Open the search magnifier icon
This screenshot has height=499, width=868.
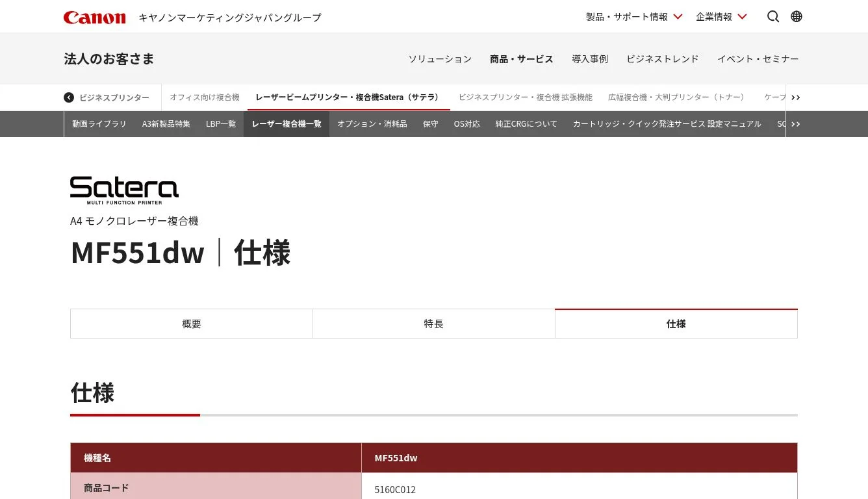pyautogui.click(x=773, y=17)
